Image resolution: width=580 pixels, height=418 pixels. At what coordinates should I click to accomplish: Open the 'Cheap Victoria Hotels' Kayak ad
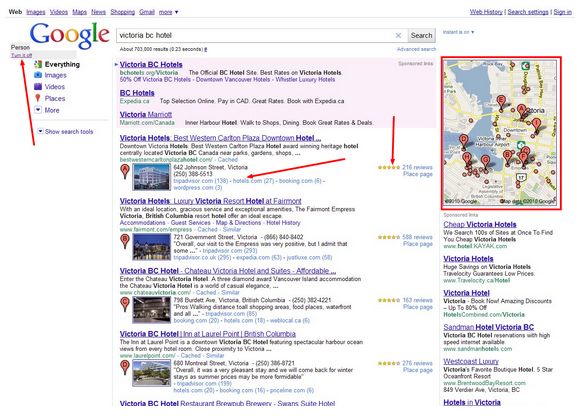click(480, 224)
